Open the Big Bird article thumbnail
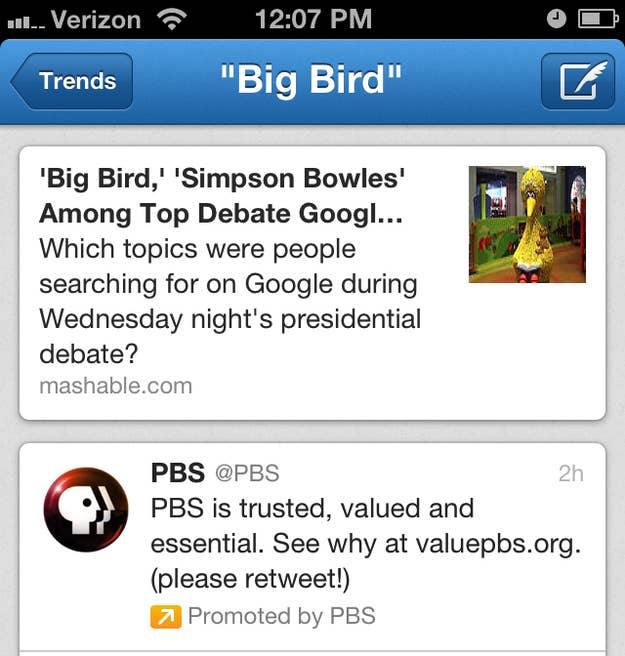Viewport: 625px width, 656px height. coord(527,224)
